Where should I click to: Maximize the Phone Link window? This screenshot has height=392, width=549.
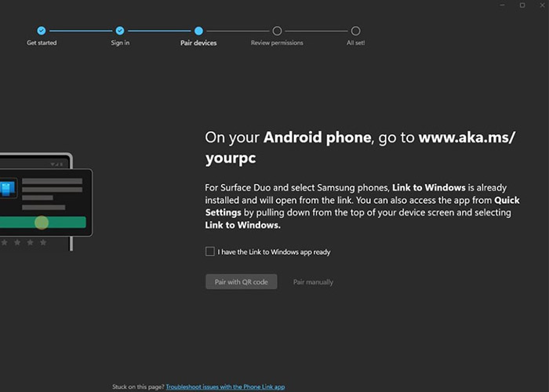522,5
